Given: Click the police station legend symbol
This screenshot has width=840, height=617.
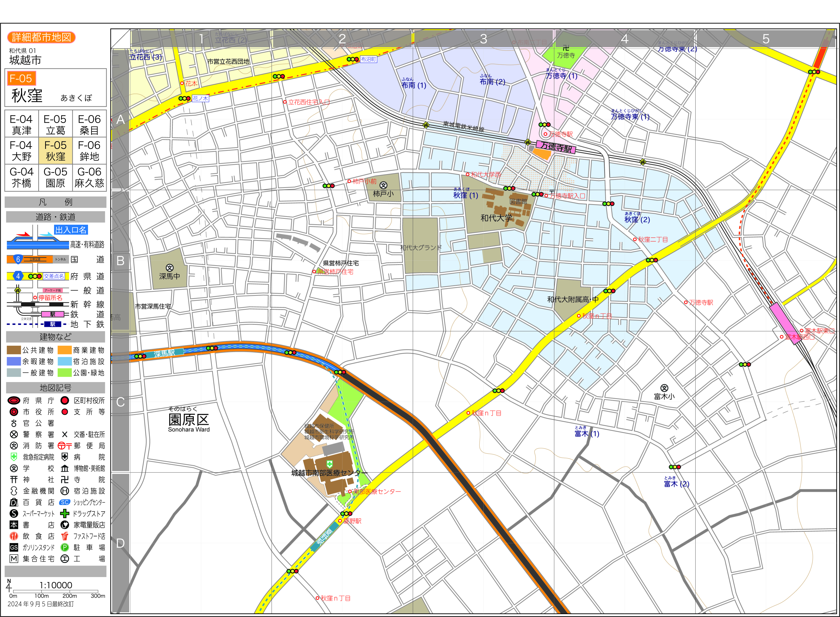Looking at the screenshot, I should coord(14,434).
